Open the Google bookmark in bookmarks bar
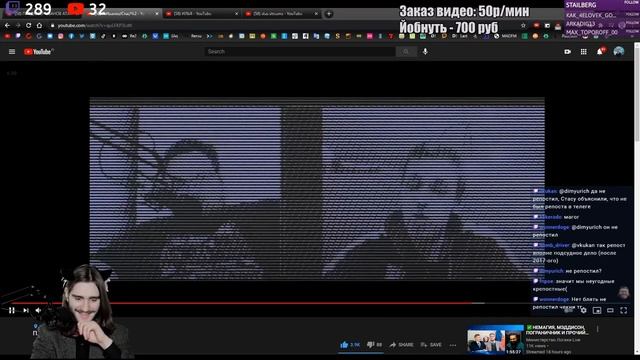The height and width of the screenshot is (360, 640). click(x=39, y=36)
